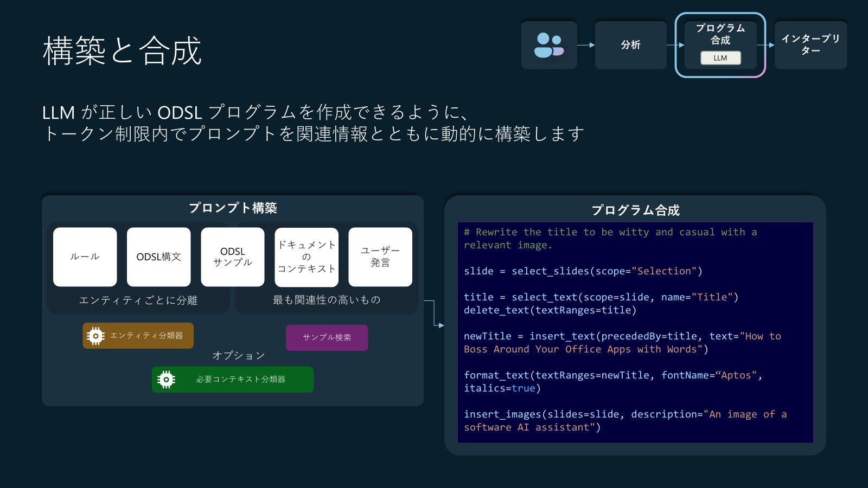The width and height of the screenshot is (868, 488).
Task: Click the 'slide = select_slides' code line
Action: click(x=583, y=271)
